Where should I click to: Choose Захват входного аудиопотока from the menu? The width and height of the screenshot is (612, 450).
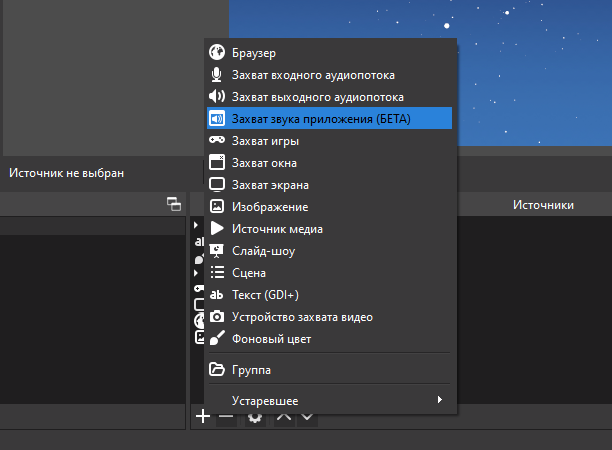point(329,75)
